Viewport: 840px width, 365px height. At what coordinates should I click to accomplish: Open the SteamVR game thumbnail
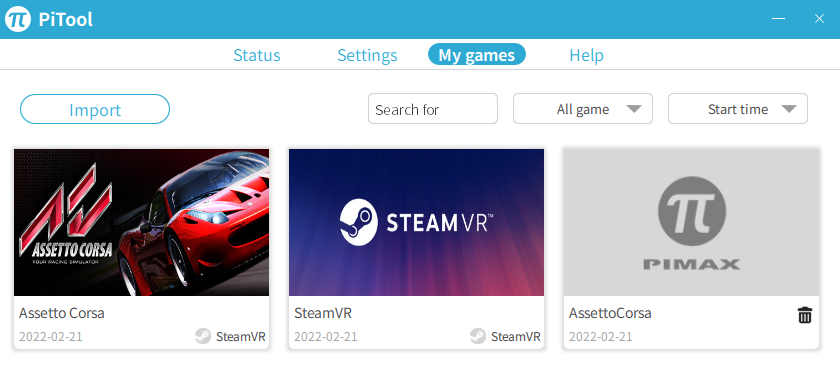pyautogui.click(x=416, y=222)
